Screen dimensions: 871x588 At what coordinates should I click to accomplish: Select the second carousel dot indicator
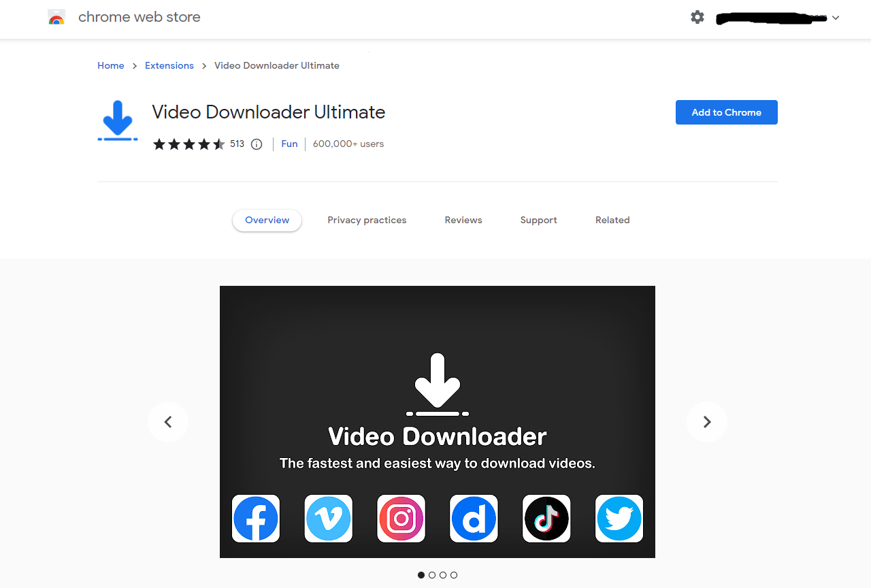(x=432, y=575)
